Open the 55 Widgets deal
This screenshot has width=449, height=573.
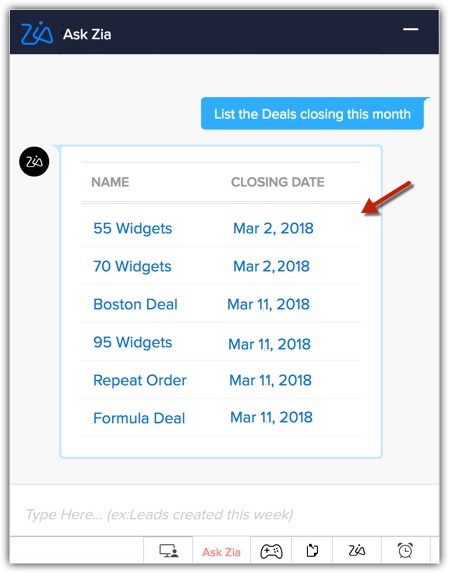pyautogui.click(x=132, y=228)
